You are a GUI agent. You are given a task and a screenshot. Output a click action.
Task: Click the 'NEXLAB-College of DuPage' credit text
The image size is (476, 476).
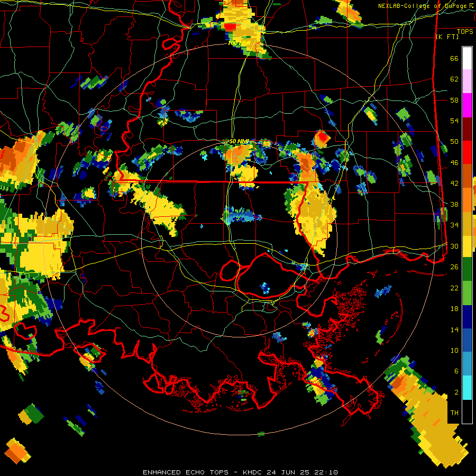coord(423,6)
